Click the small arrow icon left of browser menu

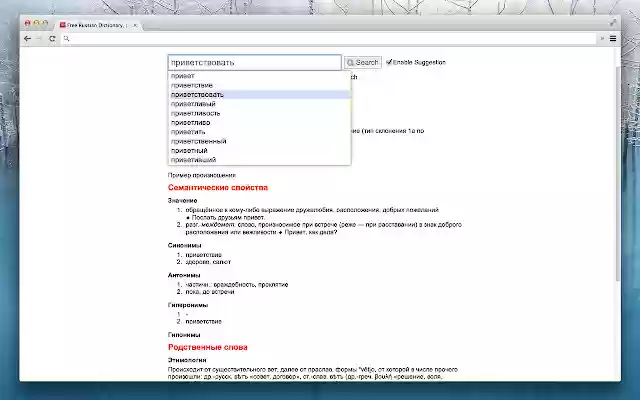coord(602,38)
